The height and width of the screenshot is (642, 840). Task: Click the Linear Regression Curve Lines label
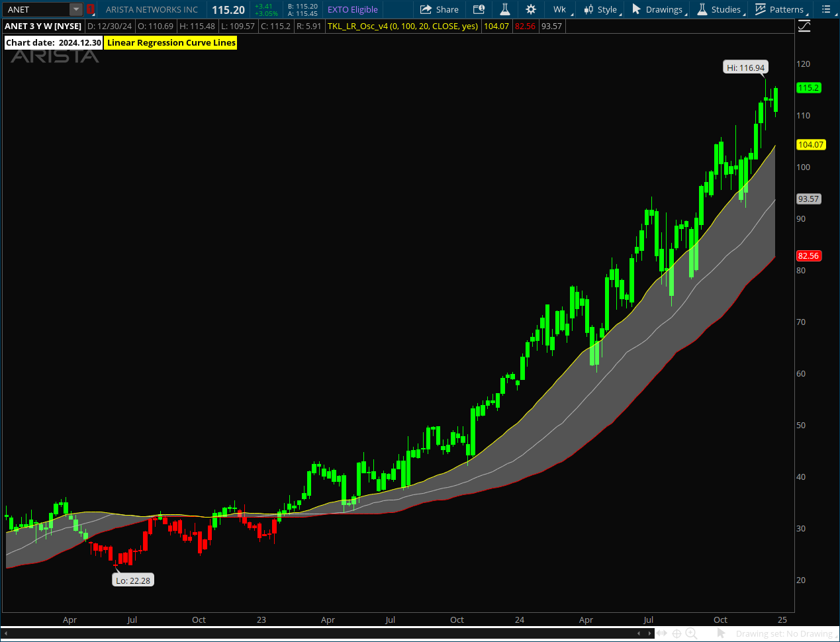coord(171,42)
